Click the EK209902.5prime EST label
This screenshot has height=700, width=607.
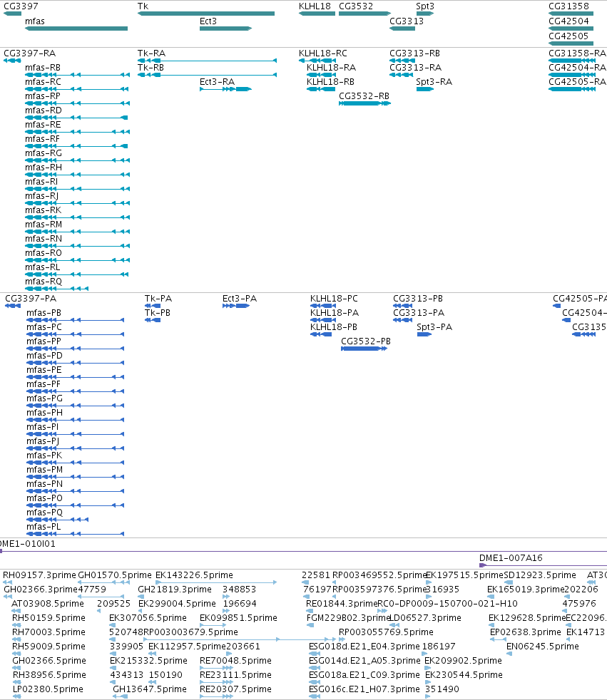pyautogui.click(x=463, y=660)
